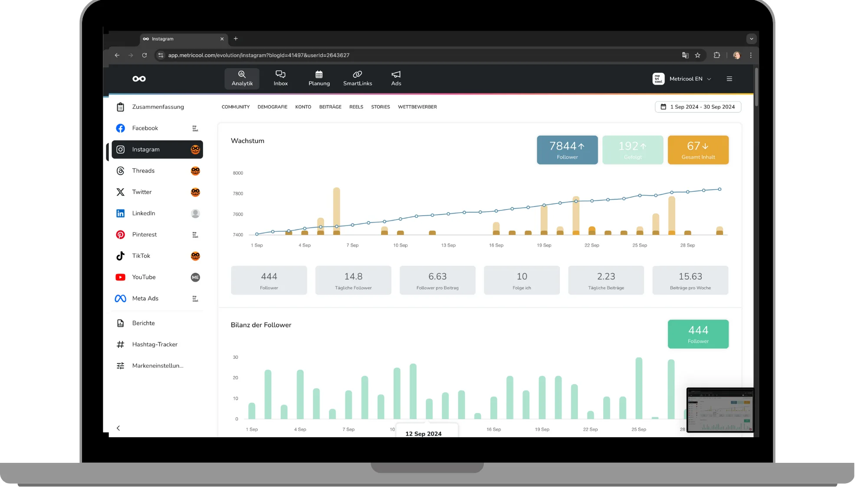Bookmark the page with the star icon
The width and height of the screenshot is (868, 488).
coord(697,55)
